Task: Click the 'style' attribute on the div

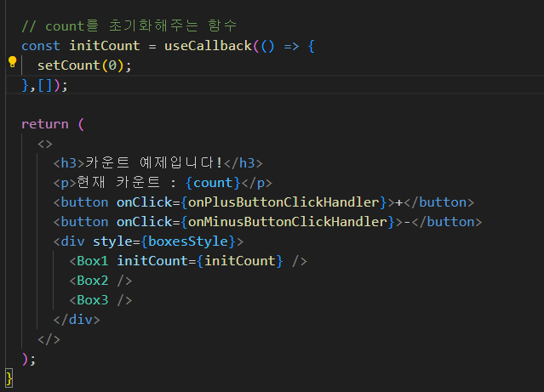Action: point(112,241)
